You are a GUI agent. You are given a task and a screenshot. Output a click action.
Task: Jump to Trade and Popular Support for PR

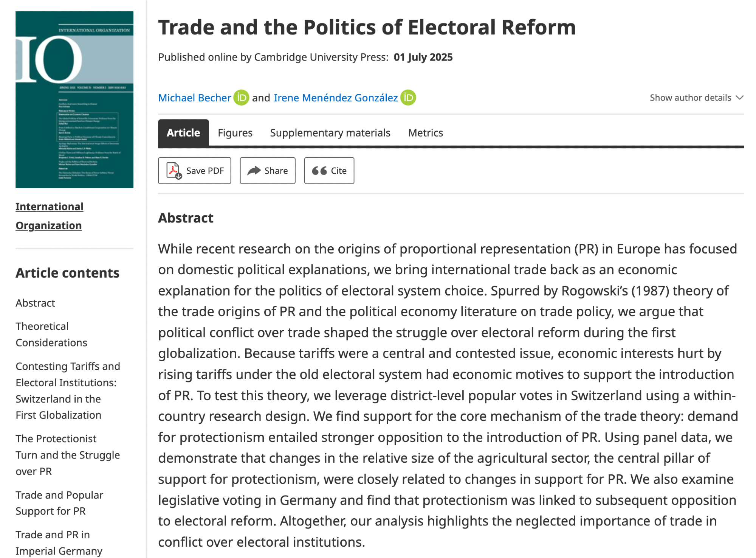(x=59, y=503)
